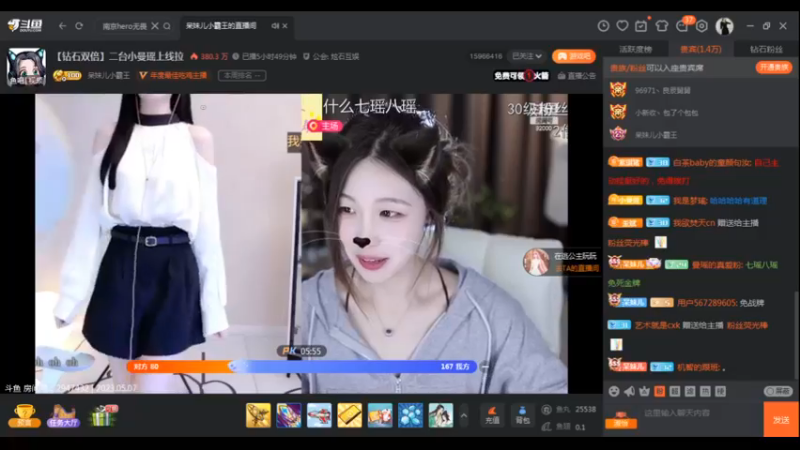
Task: Open the user profile avatar
Action: [724, 26]
